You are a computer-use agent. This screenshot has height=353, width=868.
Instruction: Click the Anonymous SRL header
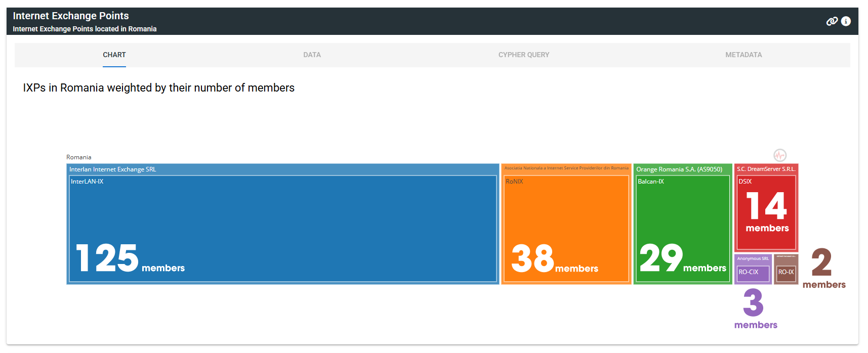[x=753, y=258]
